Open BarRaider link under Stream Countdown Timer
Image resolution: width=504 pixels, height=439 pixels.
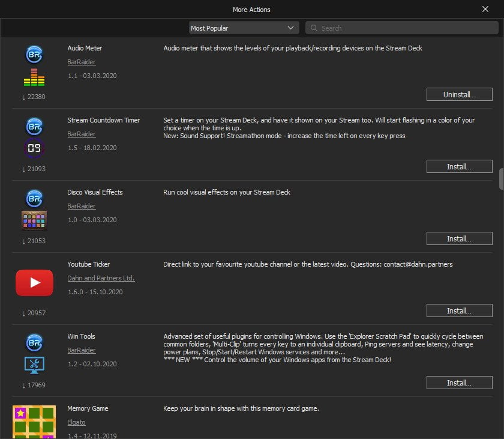pos(82,134)
